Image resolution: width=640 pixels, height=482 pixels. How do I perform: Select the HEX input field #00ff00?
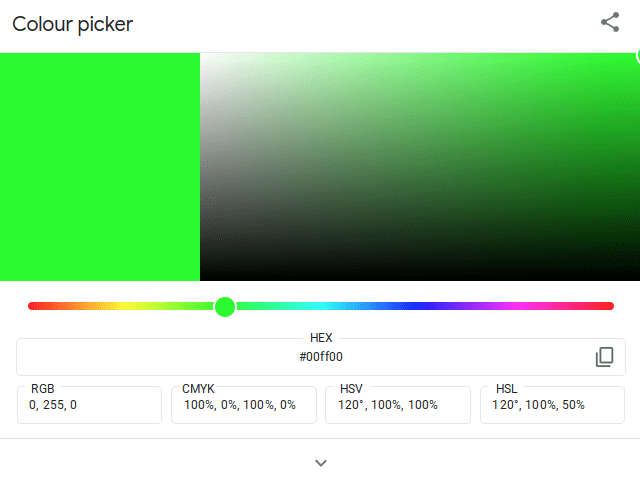(x=321, y=357)
